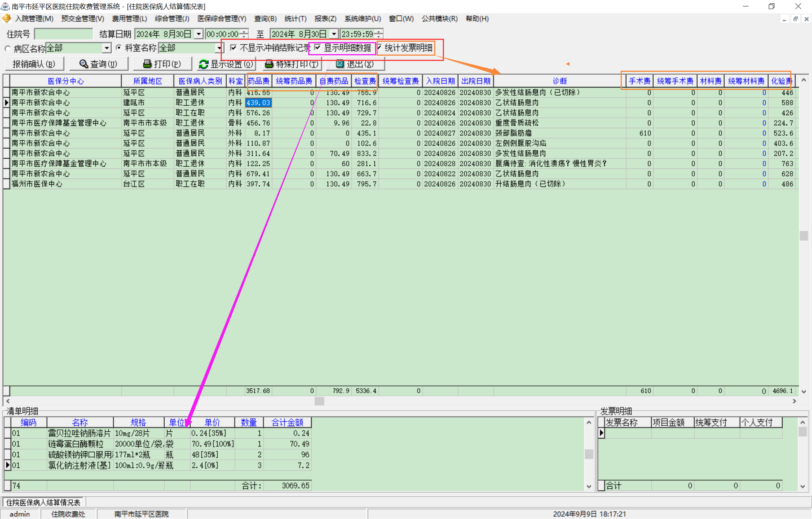The image size is (812, 519).
Task: Click the 特殊打印 printer icon
Action: click(269, 64)
